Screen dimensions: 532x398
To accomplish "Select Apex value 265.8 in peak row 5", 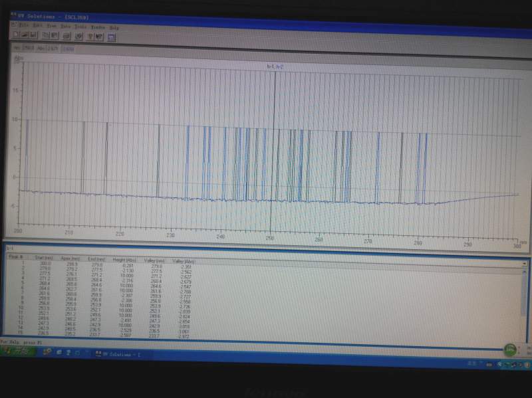I will pyautogui.click(x=71, y=284).
